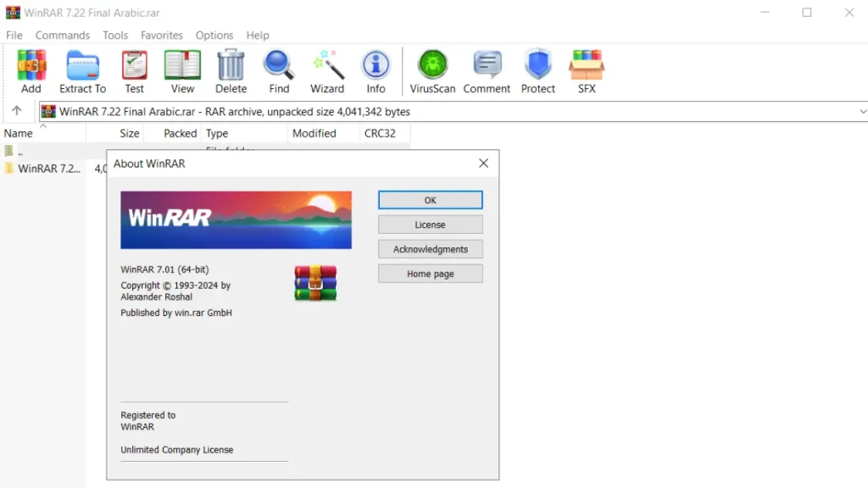Click the WinRAR sunset banner image
The height and width of the screenshot is (488, 868).
click(x=236, y=219)
